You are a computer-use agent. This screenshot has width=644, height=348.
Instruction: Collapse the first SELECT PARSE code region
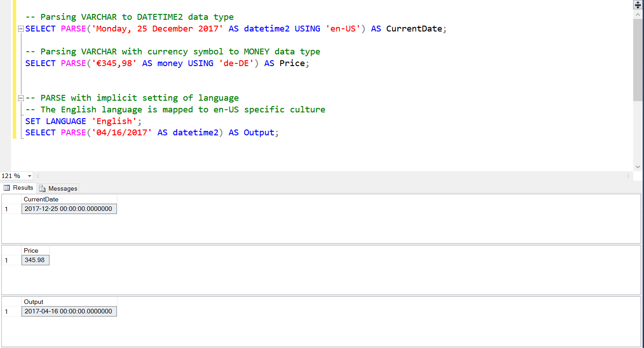click(20, 28)
